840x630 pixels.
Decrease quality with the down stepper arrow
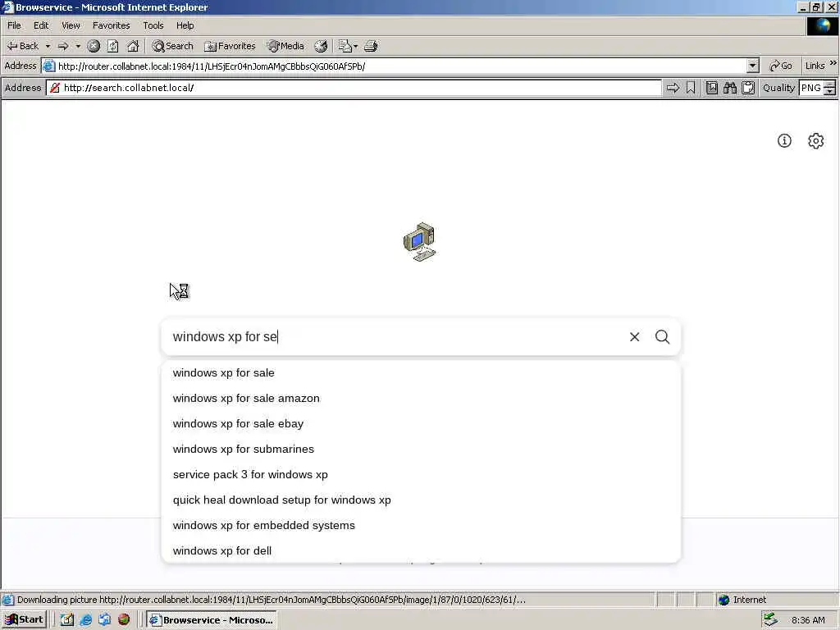click(x=830, y=92)
